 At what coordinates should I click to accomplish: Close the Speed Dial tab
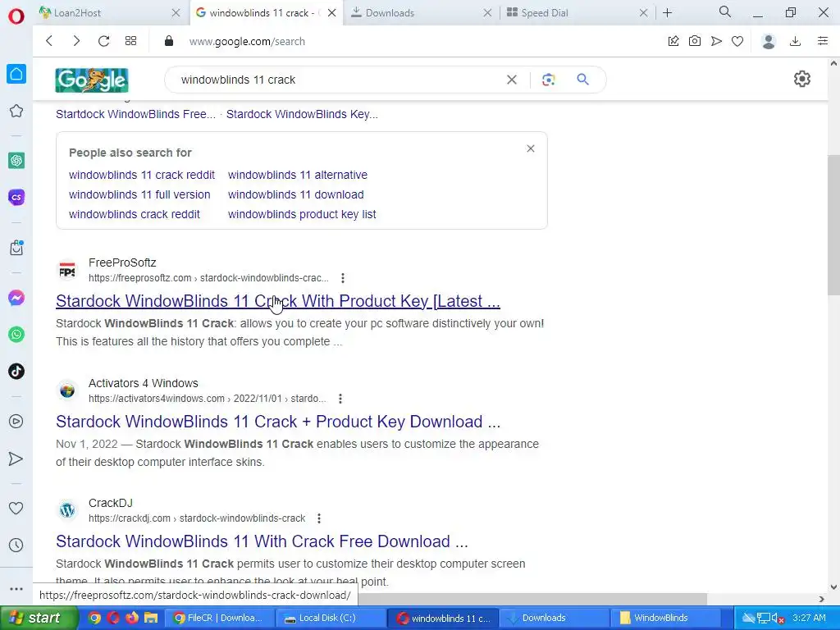click(643, 13)
